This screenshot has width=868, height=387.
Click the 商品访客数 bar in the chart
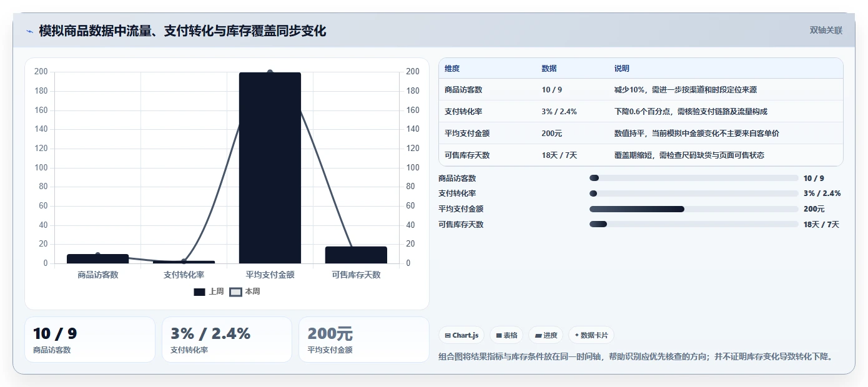[x=97, y=258]
